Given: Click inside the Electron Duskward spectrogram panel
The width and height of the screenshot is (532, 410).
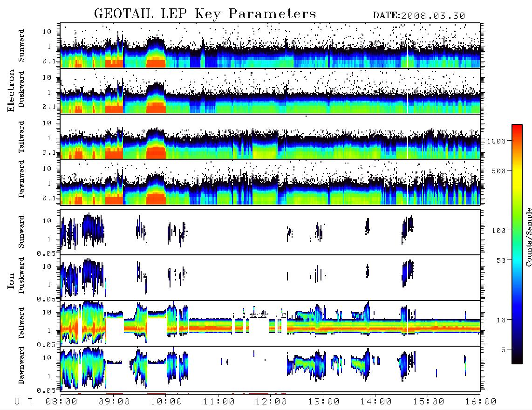Looking at the screenshot, I should pyautogui.click(x=270, y=91).
